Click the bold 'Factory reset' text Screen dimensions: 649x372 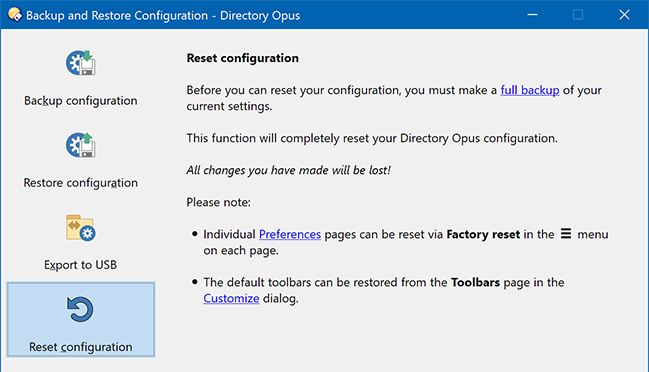click(483, 234)
